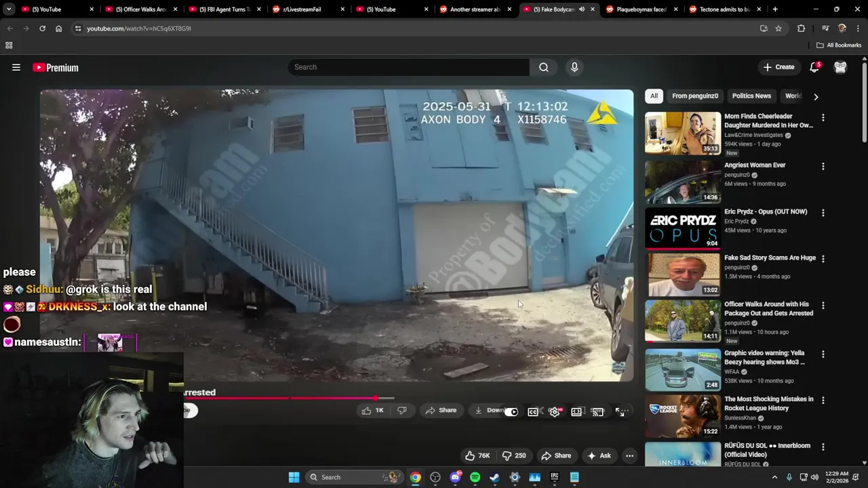
Task: Toggle the autoplay switch in the player
Action: [x=511, y=411]
